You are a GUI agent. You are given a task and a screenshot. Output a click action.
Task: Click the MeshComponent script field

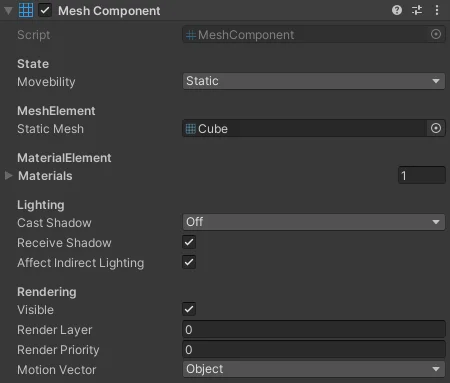pos(314,34)
